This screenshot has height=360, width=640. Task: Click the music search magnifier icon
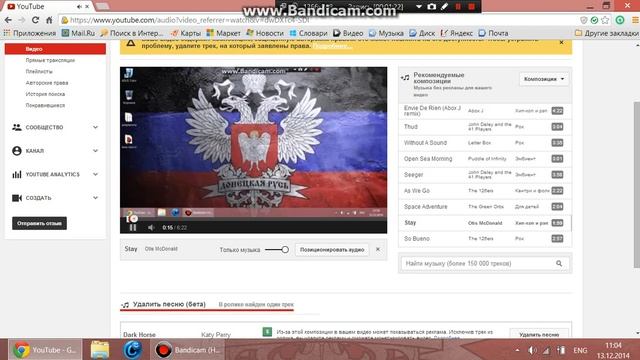[559, 264]
